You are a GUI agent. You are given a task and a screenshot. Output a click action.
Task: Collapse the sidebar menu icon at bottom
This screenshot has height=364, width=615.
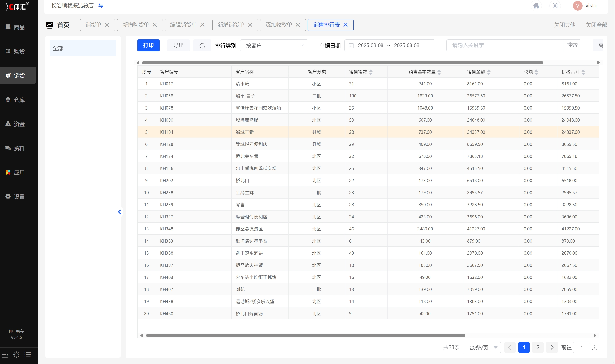point(5,354)
